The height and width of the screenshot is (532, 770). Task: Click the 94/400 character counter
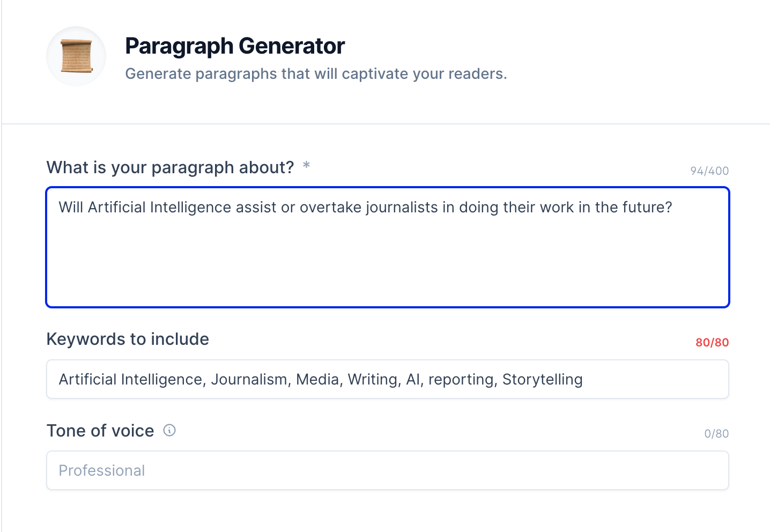[709, 171]
